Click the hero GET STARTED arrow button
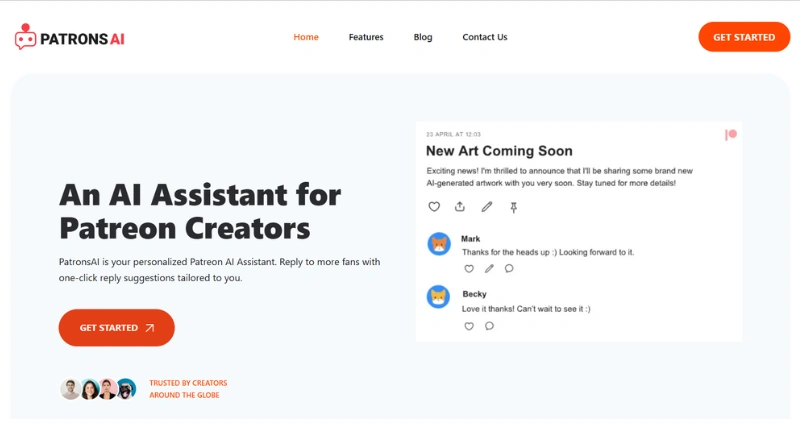The width and height of the screenshot is (800, 427). 117,328
